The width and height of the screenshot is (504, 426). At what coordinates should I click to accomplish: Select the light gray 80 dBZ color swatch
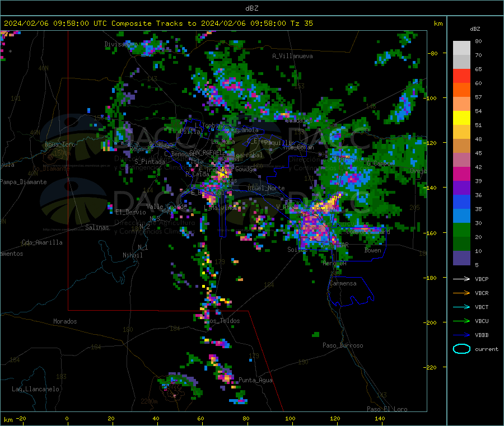[461, 48]
